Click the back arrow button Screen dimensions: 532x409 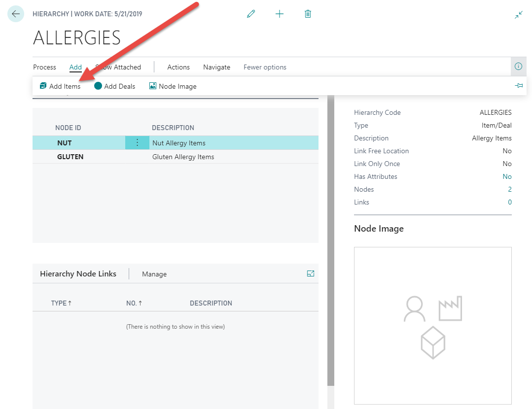[16, 14]
